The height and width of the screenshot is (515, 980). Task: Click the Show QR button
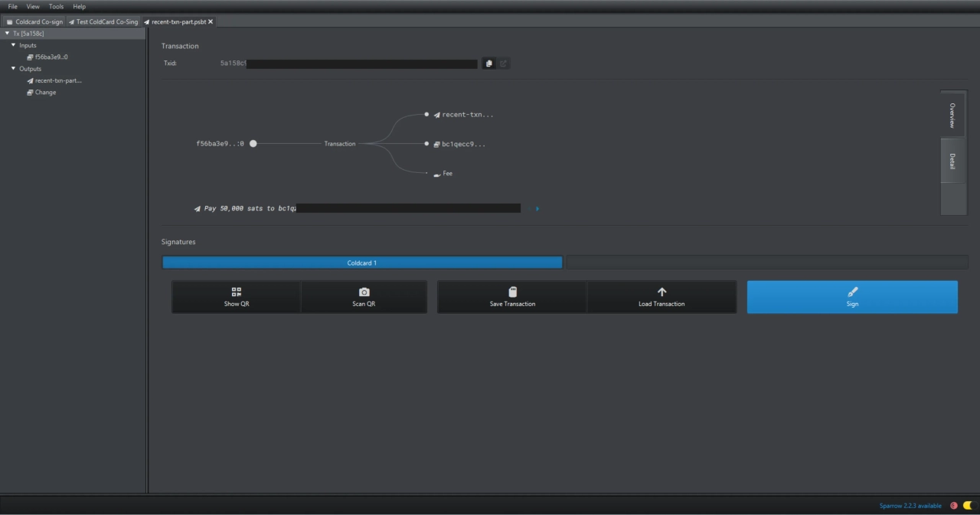coord(237,297)
